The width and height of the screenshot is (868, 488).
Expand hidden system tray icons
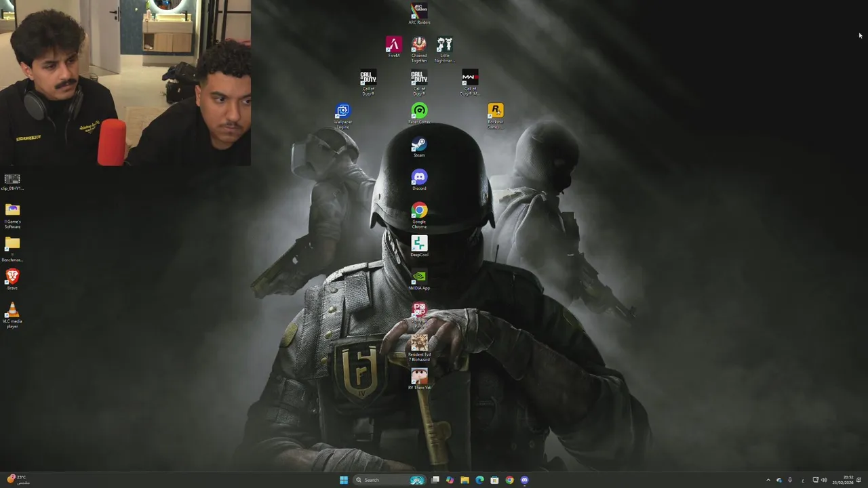pyautogui.click(x=768, y=480)
